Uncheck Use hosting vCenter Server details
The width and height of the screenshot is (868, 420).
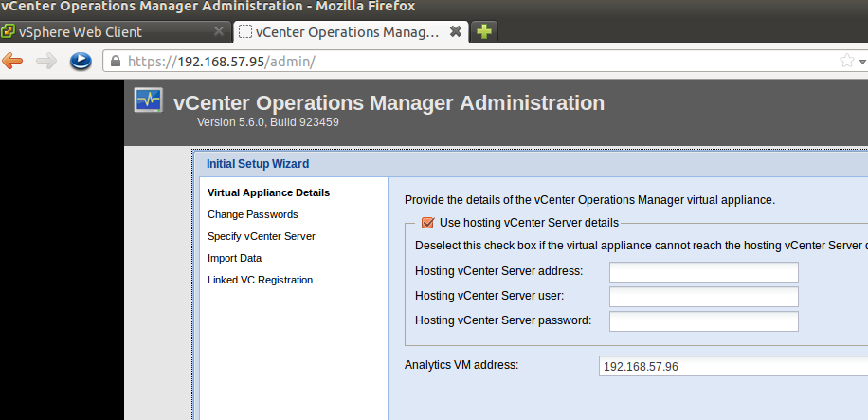427,223
